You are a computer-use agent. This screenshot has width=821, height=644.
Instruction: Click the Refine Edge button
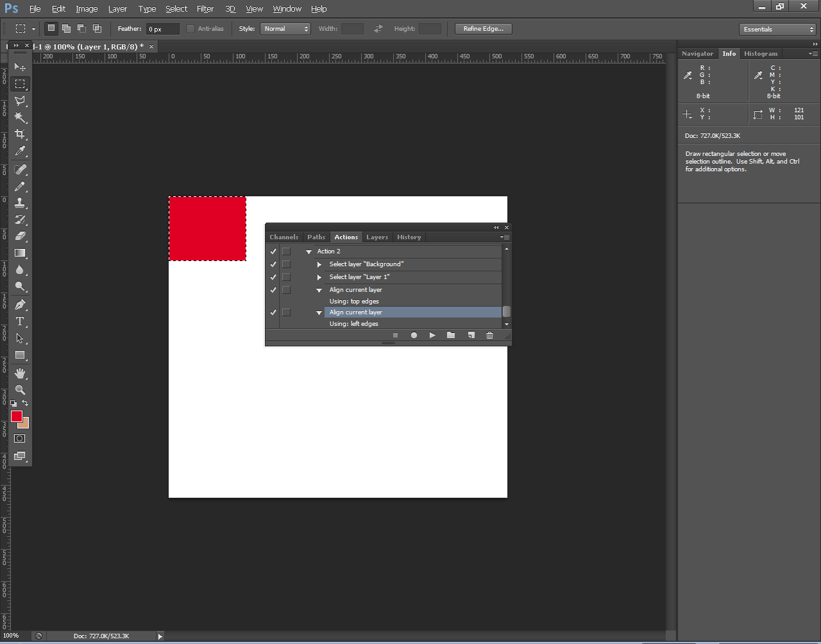point(483,29)
